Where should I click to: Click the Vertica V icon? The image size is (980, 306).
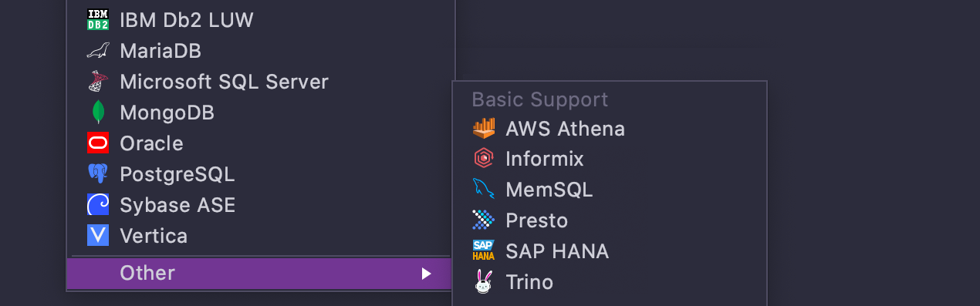(98, 236)
